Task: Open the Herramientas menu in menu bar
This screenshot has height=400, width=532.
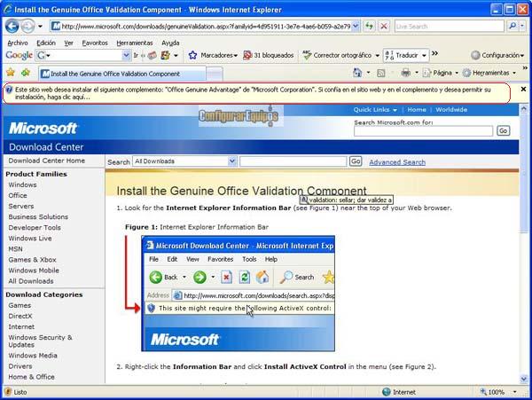Action: click(x=135, y=43)
